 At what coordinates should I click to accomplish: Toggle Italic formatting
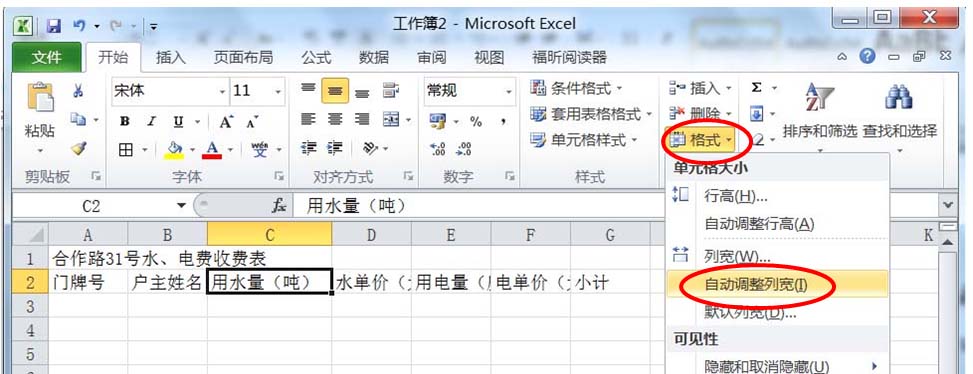(x=151, y=122)
